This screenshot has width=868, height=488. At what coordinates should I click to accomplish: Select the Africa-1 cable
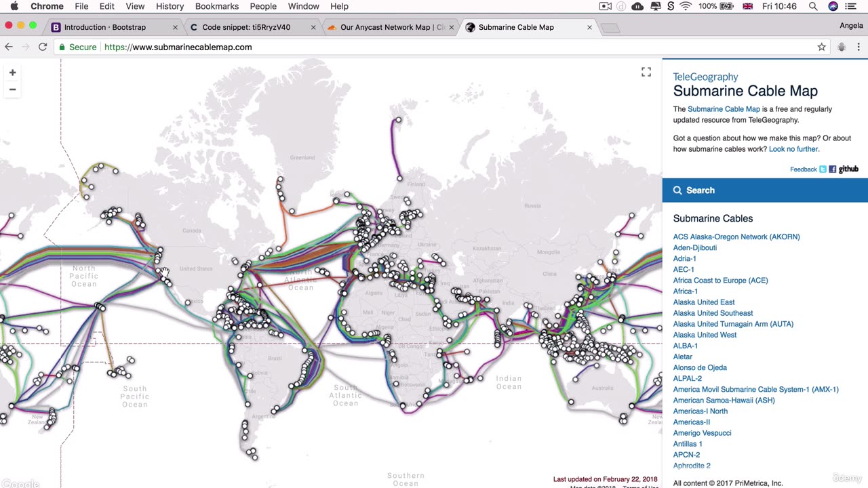pyautogui.click(x=686, y=291)
